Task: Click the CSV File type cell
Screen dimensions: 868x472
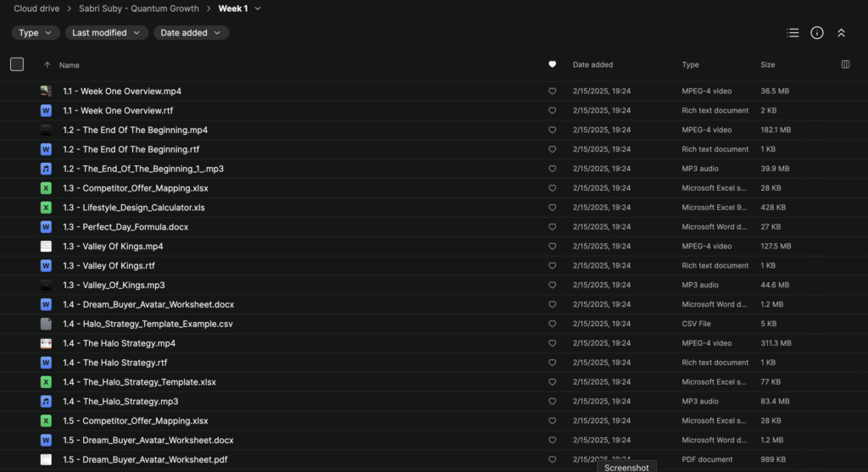Action: (x=696, y=323)
